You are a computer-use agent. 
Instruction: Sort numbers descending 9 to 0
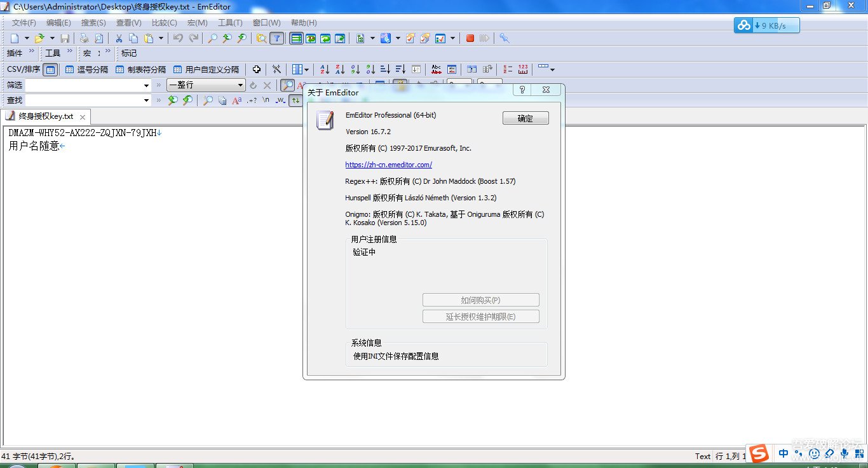click(370, 69)
